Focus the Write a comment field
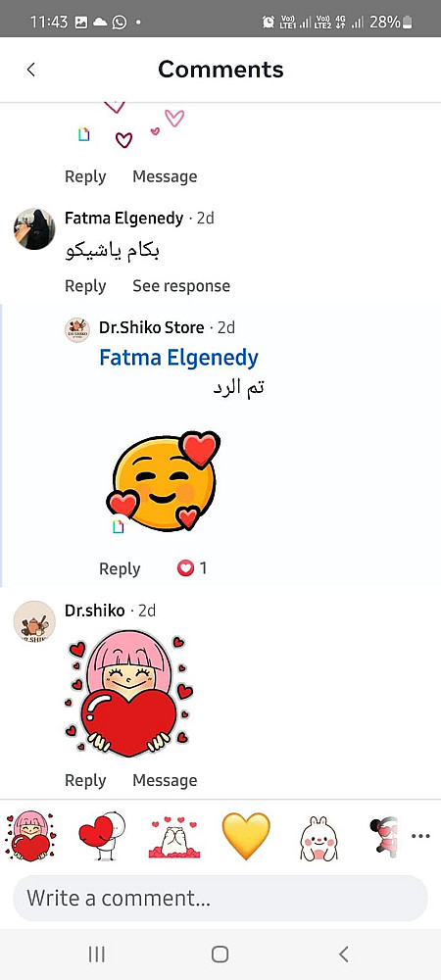The image size is (441, 980). (x=220, y=898)
